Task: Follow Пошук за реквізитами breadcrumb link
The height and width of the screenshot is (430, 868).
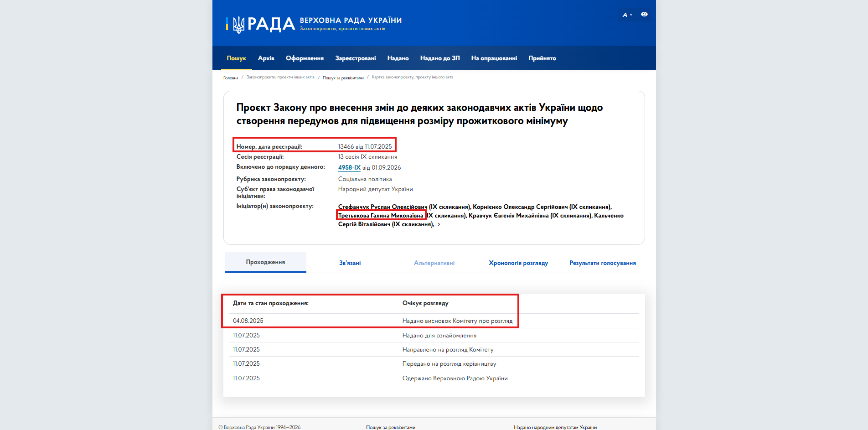Action: click(343, 78)
